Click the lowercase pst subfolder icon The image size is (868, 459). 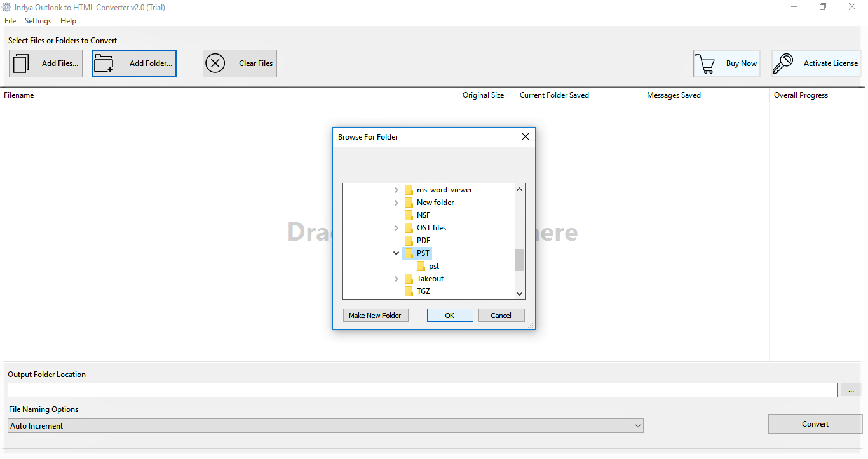(421, 266)
